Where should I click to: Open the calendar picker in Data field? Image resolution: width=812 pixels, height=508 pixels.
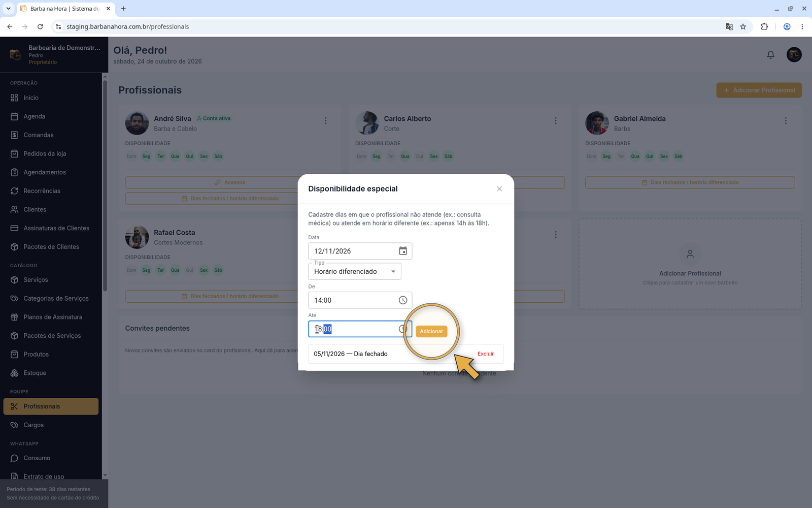(403, 251)
